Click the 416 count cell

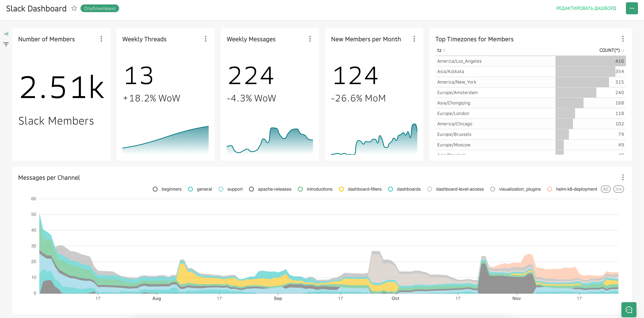pyautogui.click(x=591, y=61)
